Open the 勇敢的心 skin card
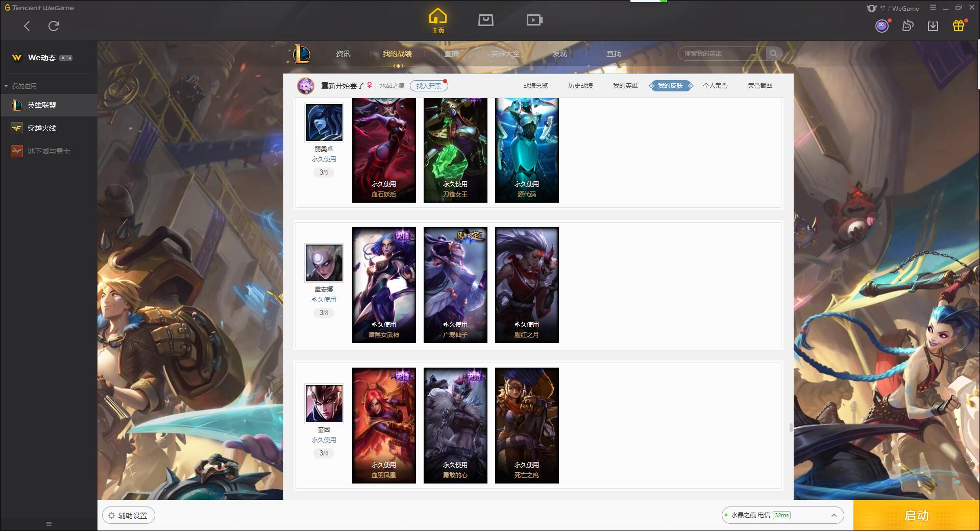 coord(455,425)
